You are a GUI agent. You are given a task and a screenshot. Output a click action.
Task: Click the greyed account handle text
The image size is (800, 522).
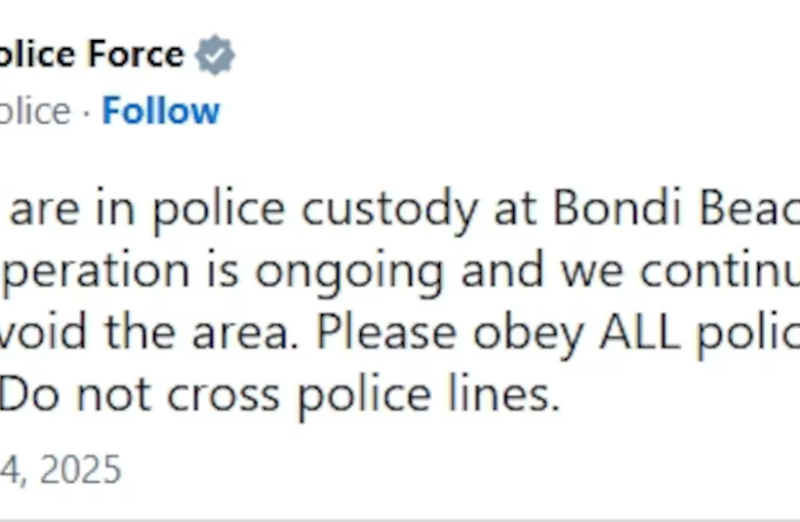[34, 111]
